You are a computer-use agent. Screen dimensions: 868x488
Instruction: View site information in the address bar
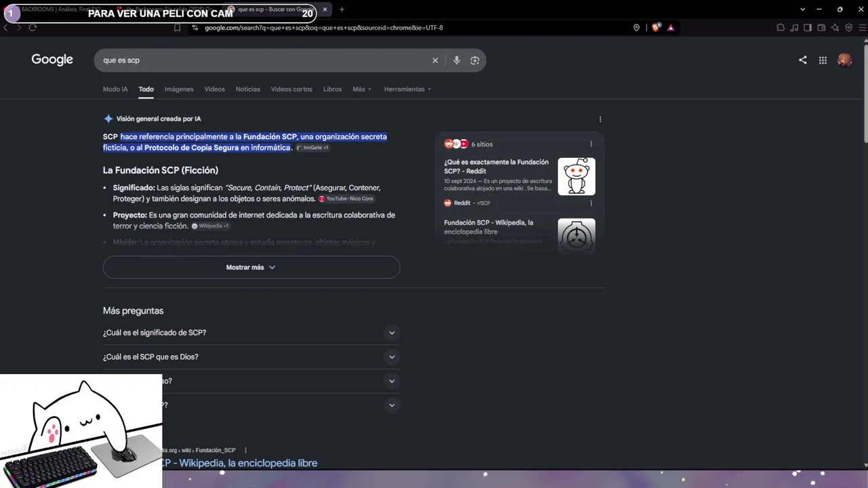(x=195, y=28)
